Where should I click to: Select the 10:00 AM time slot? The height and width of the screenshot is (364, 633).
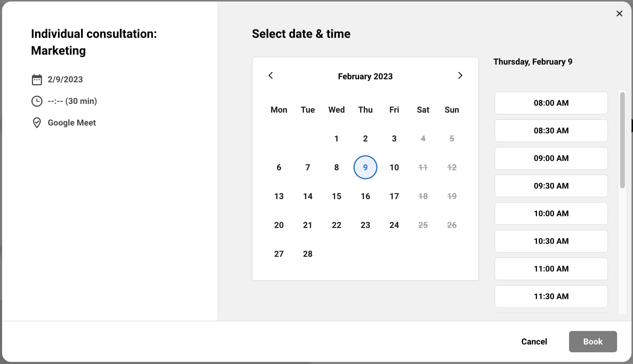pos(551,214)
